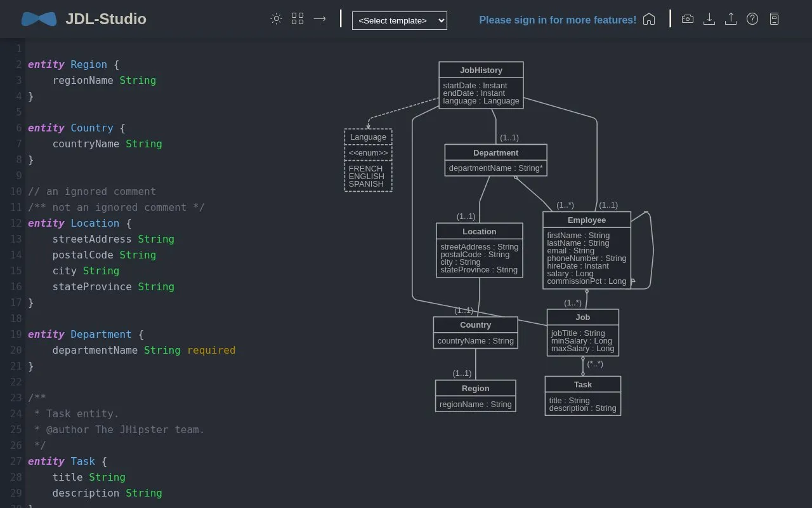
Task: Click line number 19 in the gutter
Action: point(16,334)
